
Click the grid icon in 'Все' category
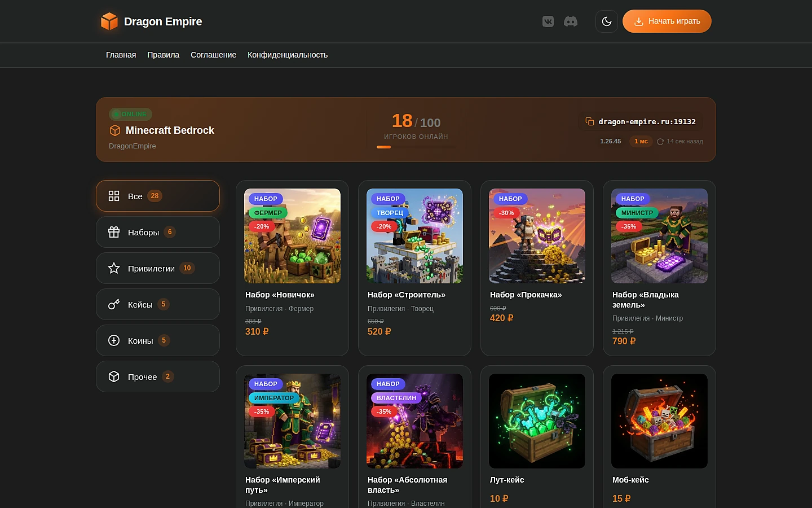[114, 196]
